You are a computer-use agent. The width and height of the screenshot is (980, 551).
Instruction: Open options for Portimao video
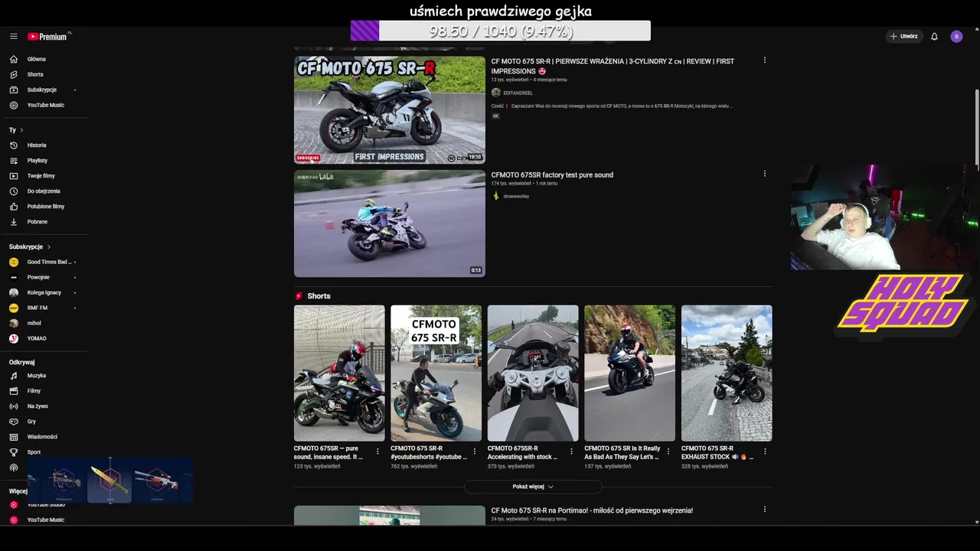(764, 510)
